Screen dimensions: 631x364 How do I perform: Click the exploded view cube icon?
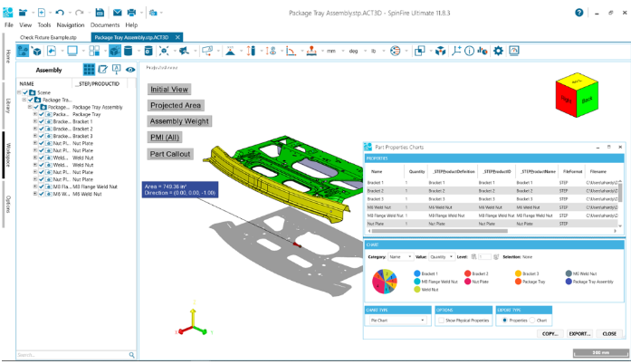(x=441, y=51)
